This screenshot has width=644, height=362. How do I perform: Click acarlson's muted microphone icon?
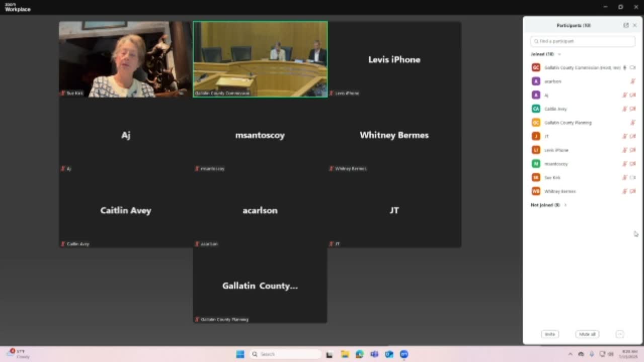pyautogui.click(x=633, y=81)
